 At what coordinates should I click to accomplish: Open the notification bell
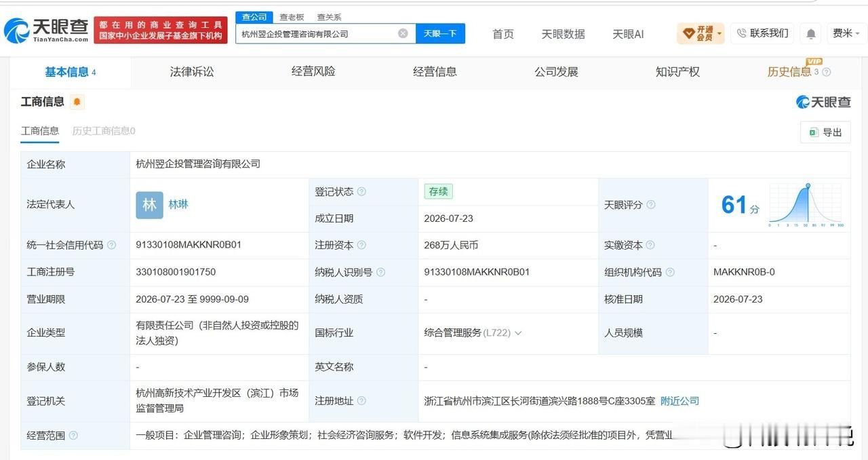pos(811,33)
